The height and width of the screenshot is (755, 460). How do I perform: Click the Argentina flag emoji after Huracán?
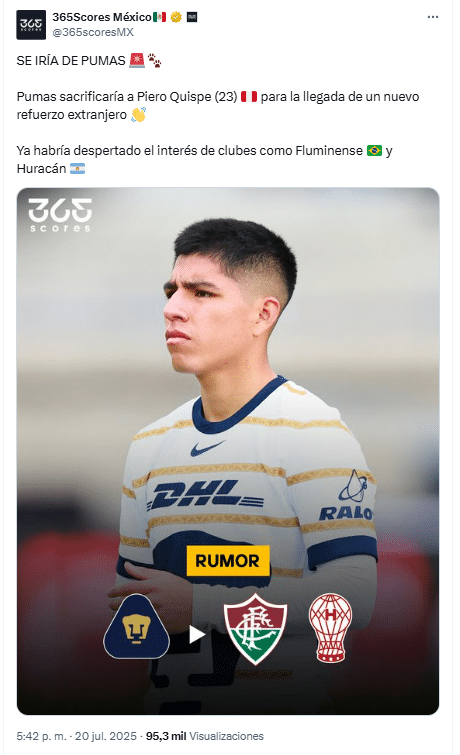[x=78, y=169]
